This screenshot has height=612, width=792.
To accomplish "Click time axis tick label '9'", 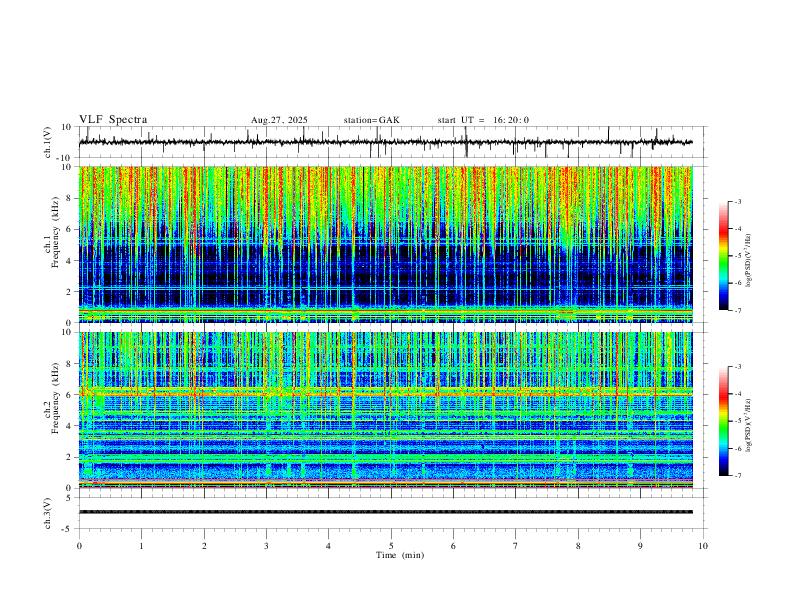I will click(640, 546).
